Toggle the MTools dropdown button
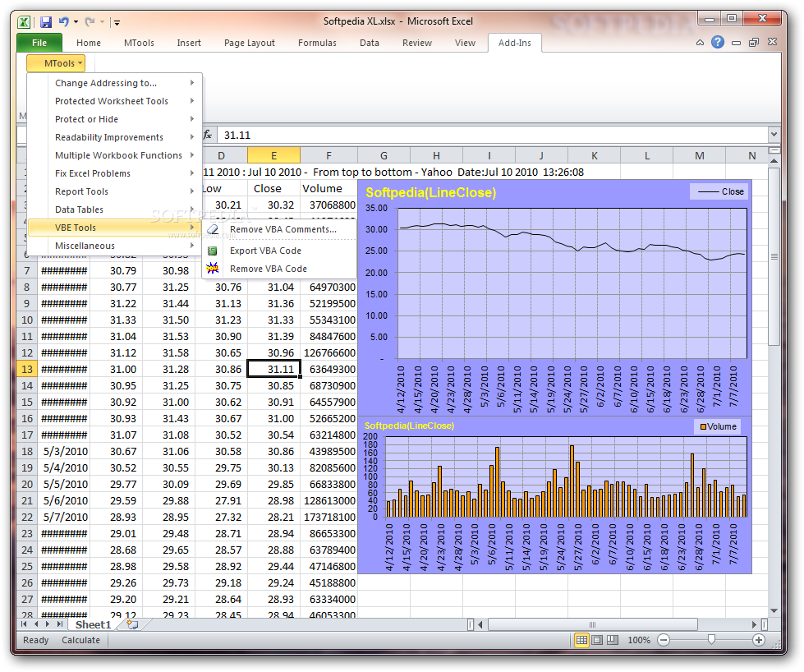This screenshot has height=672, width=804. pos(56,63)
